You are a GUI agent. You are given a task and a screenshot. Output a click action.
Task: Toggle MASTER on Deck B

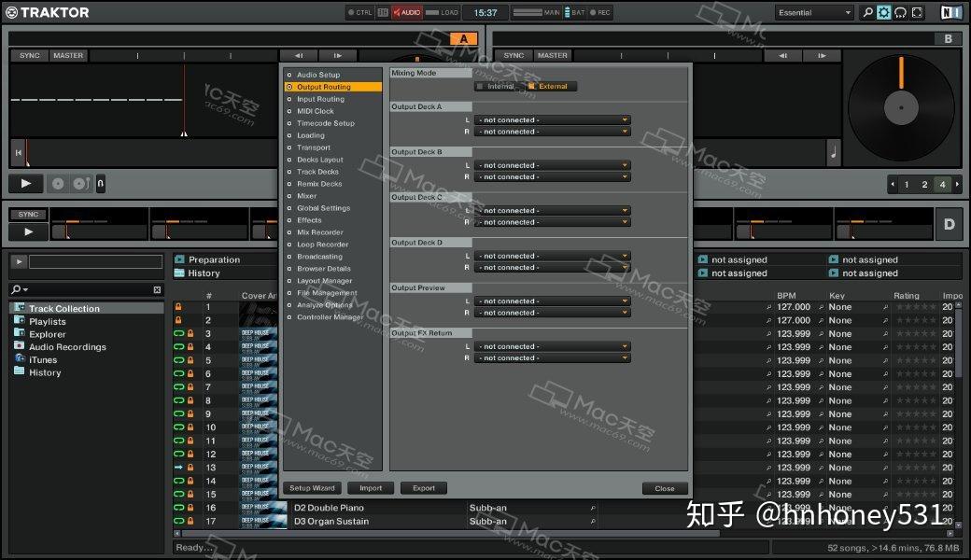553,56
